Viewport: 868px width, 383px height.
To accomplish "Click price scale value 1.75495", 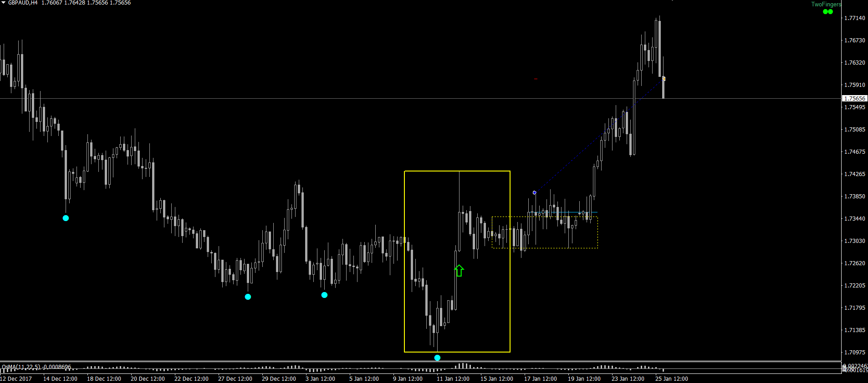I will (x=855, y=107).
